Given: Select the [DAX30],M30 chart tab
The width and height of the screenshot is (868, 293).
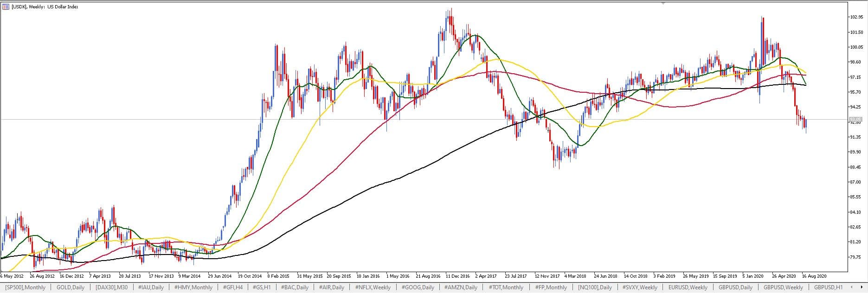Looking at the screenshot, I should point(112,287).
